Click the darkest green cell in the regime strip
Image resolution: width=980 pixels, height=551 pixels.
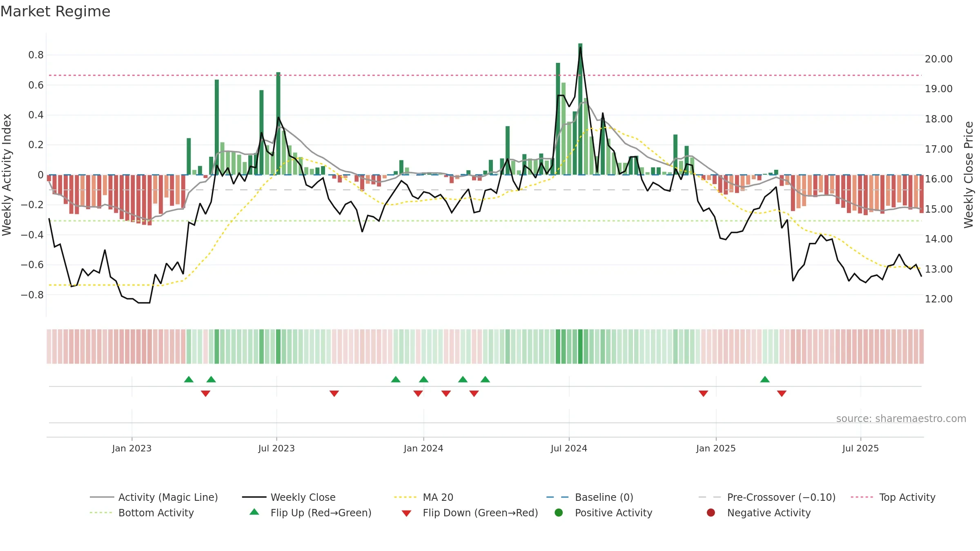580,347
